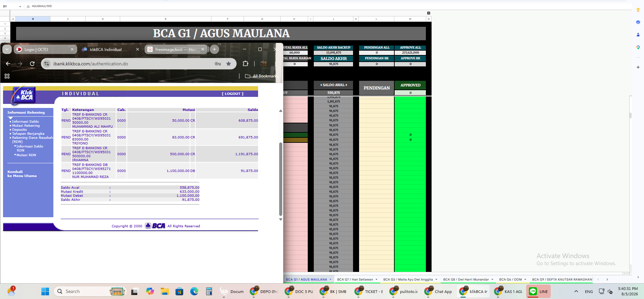
Task: Open Mutasi Rekening in the sidebar
Action: (26, 126)
